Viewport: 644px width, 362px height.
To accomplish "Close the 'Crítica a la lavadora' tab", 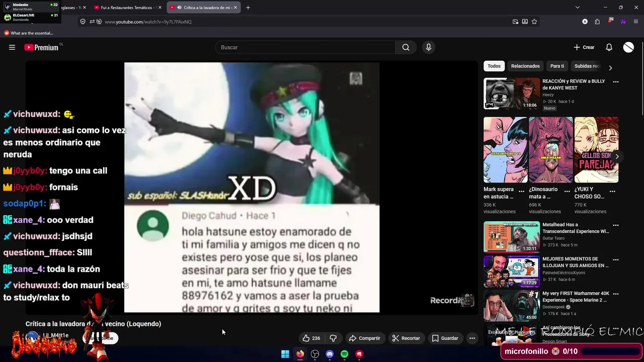I will [x=235, y=8].
